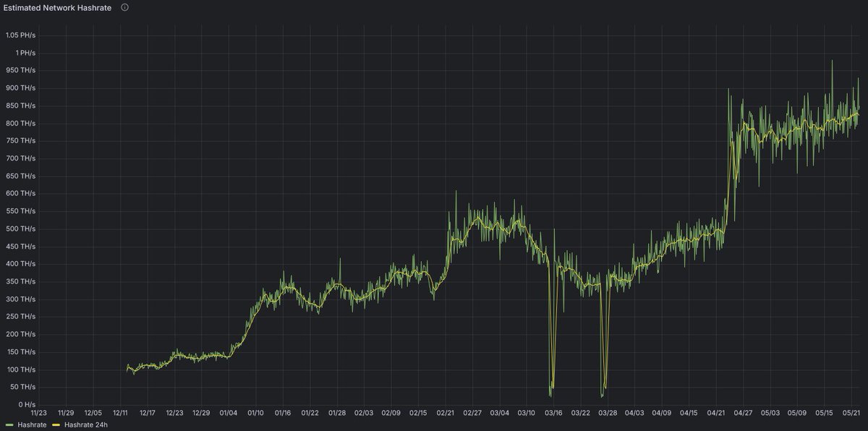
Task: Click the 200 TH/s y-axis label
Action: (21, 334)
